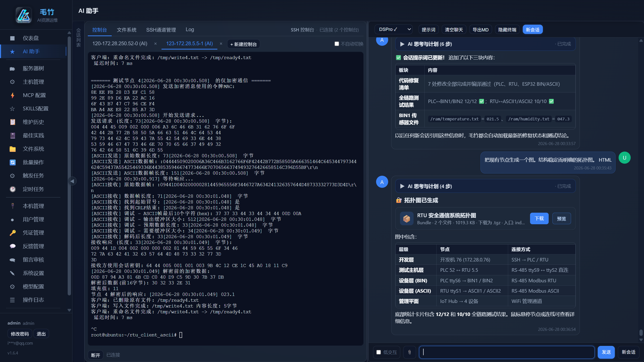Open the SSH通道管理 tab
644x362 pixels.
click(x=161, y=30)
